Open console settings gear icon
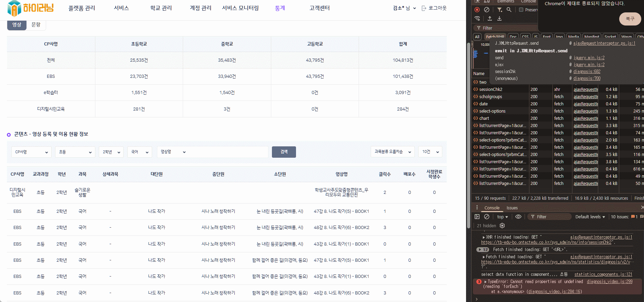The width and height of the screenshot is (644, 302). [502, 226]
